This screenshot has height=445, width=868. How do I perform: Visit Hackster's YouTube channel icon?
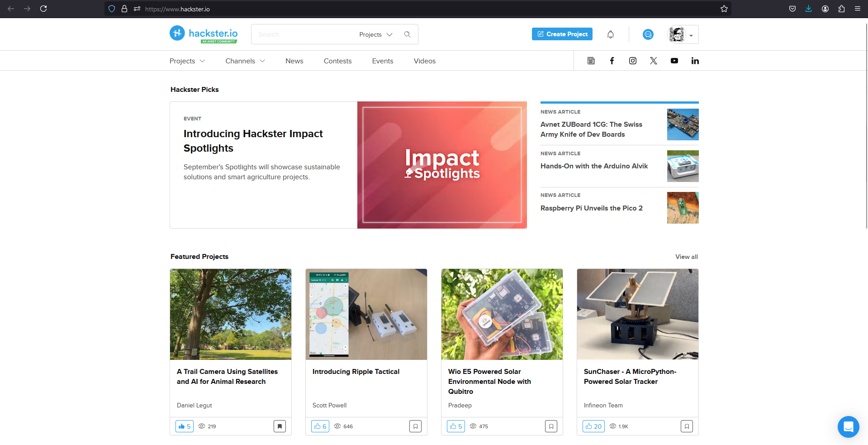[x=674, y=61]
